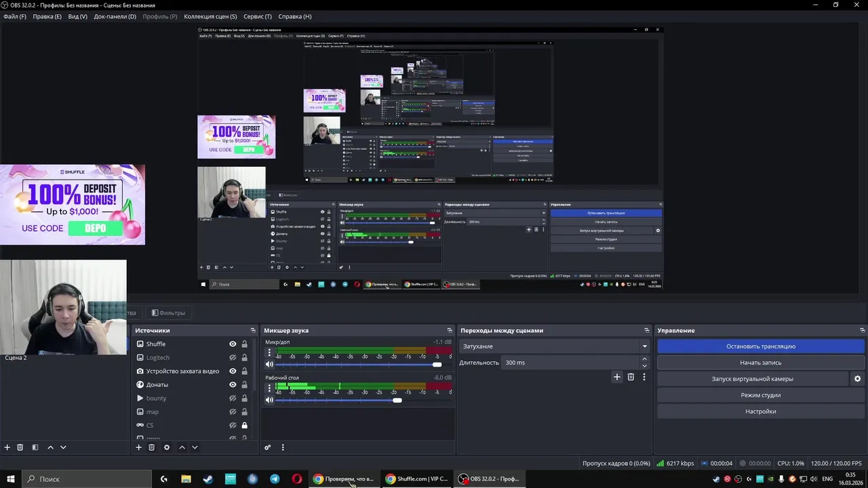The image size is (868, 488).
Task: Hide the Донаты source eye
Action: click(233, 385)
